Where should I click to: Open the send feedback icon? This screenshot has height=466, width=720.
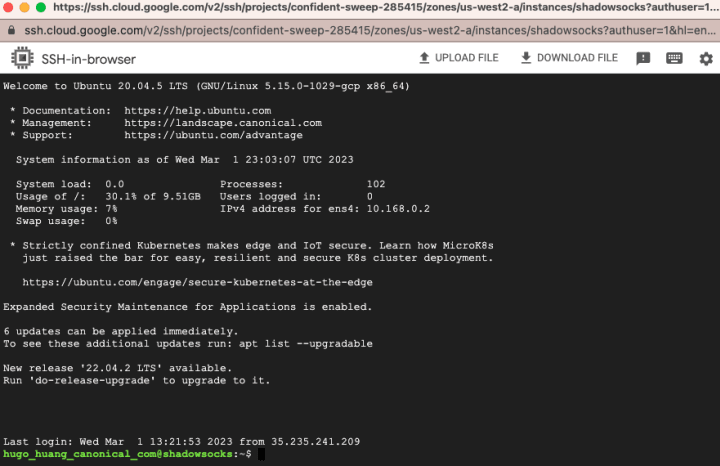(x=643, y=58)
